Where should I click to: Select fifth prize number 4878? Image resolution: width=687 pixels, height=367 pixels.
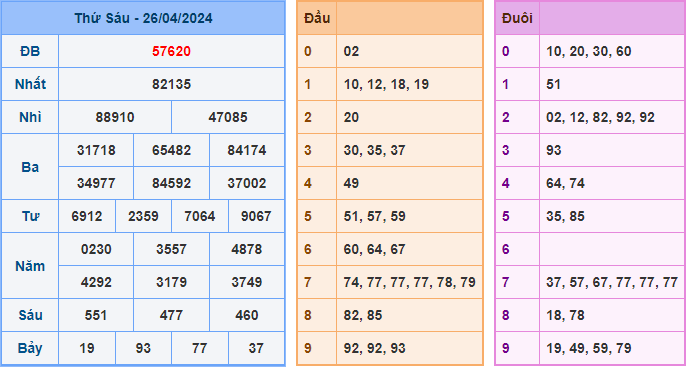pos(247,249)
